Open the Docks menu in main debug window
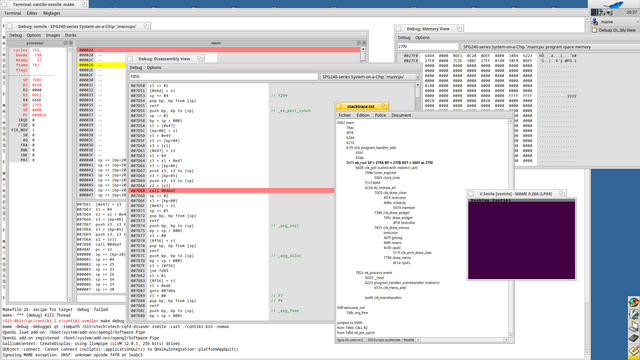This screenshot has height=360, width=640. (x=71, y=35)
